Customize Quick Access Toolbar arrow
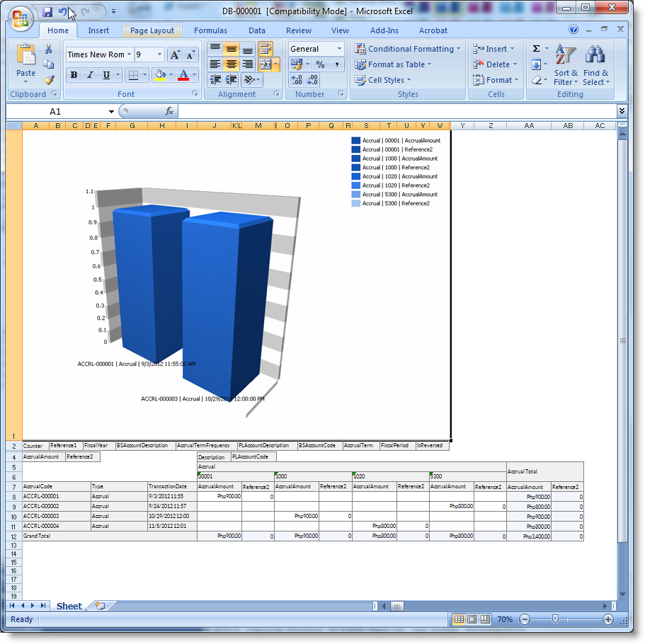The width and height of the screenshot is (645, 644). coord(113,12)
